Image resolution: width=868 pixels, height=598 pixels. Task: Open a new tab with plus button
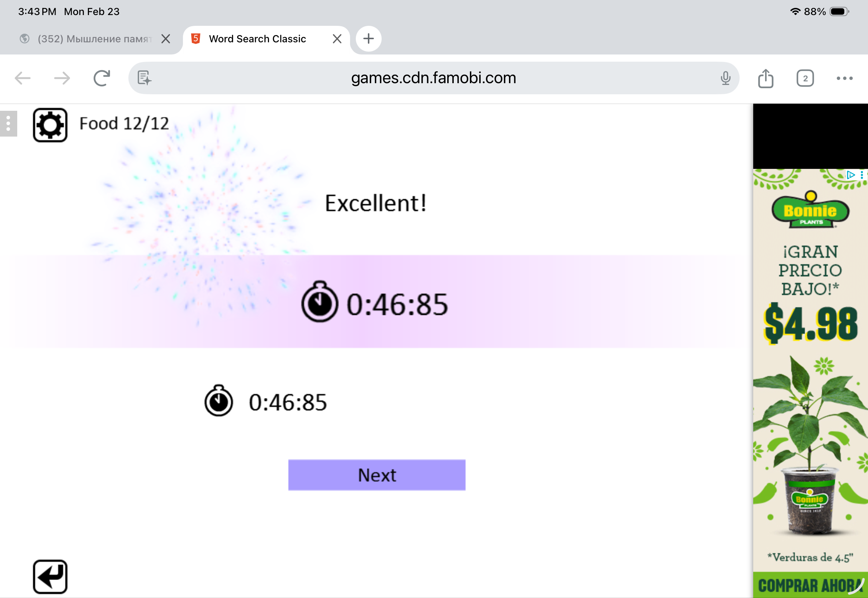click(368, 39)
